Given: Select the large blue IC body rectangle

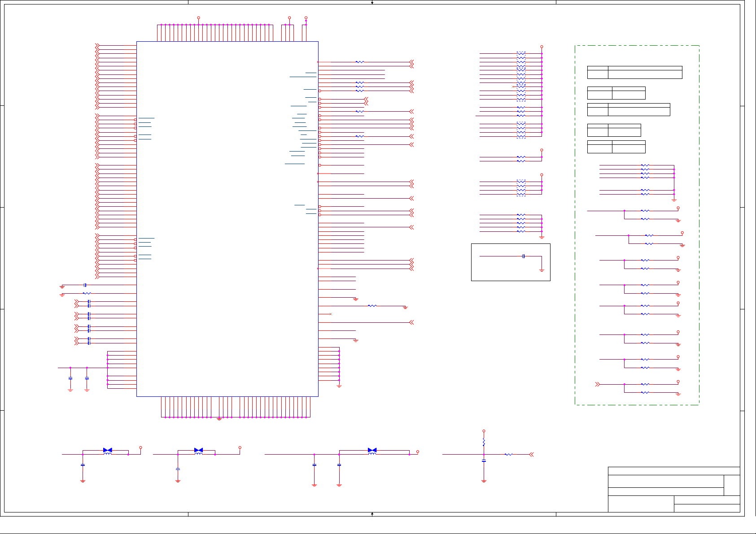Looking at the screenshot, I should [227, 219].
